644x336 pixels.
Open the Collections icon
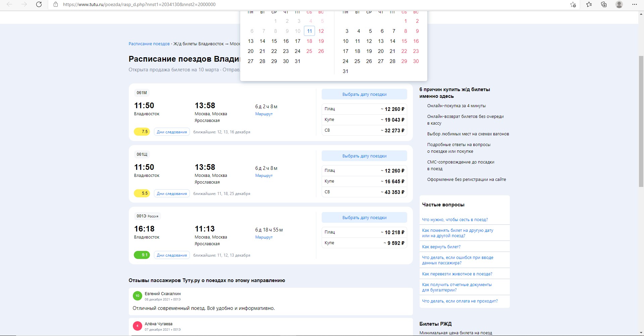click(x=604, y=4)
